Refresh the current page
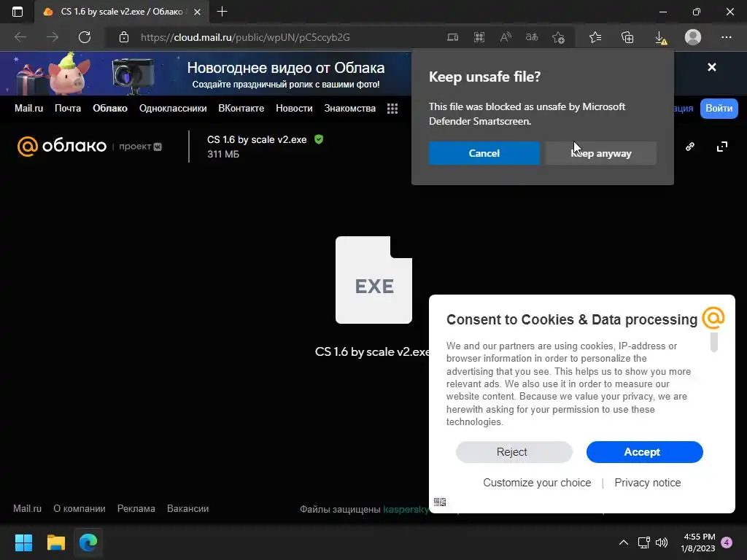The image size is (747, 560). (x=85, y=37)
